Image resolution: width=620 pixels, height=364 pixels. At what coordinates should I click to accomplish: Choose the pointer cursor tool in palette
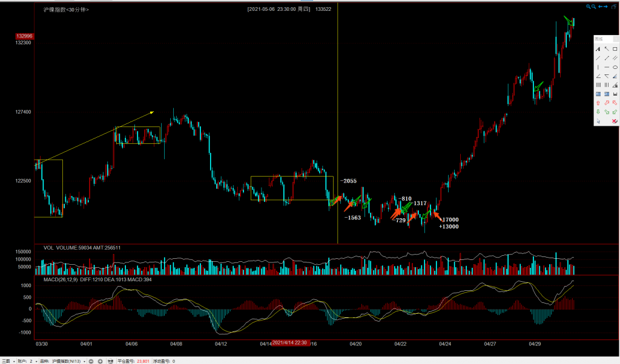598,121
